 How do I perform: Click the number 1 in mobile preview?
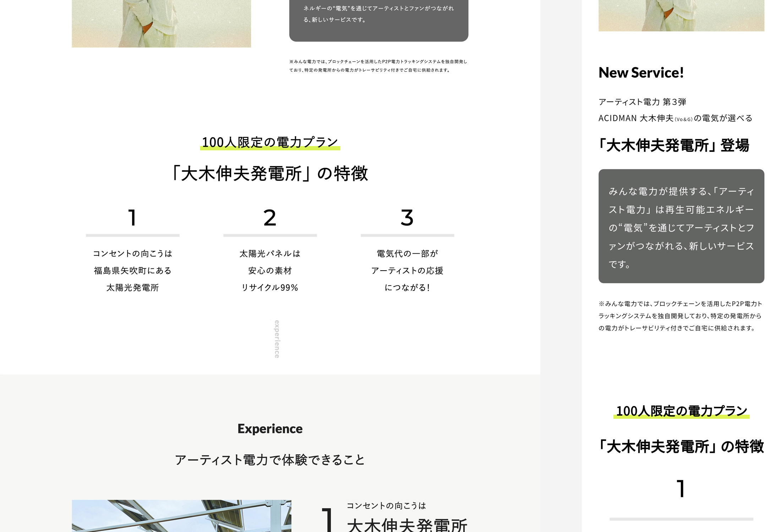point(681,488)
